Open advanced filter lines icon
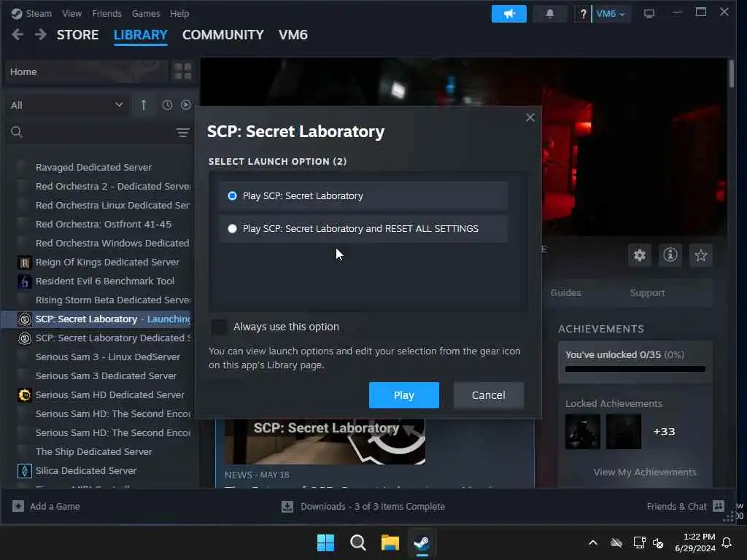Screen dimensions: 747x560 tap(183, 133)
